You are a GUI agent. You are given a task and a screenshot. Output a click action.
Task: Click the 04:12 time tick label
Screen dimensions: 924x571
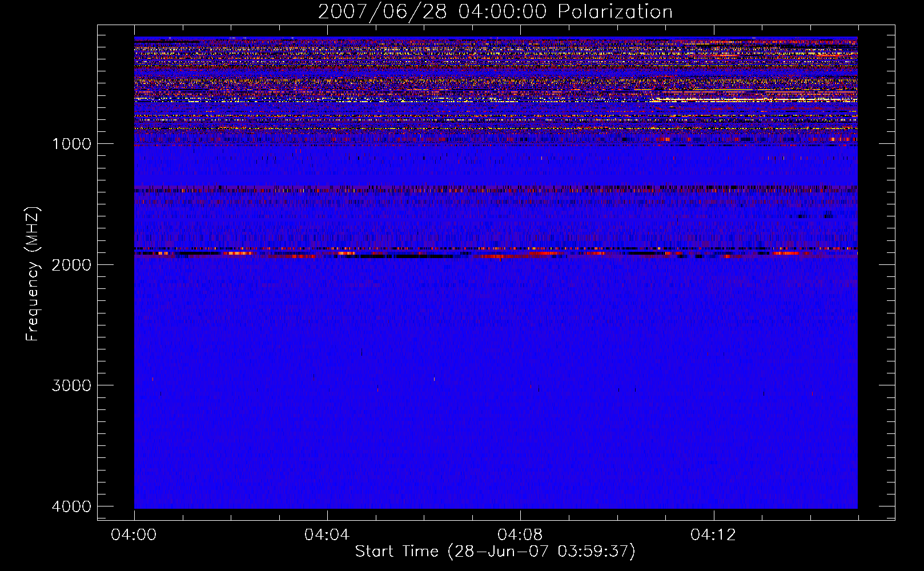(x=713, y=535)
